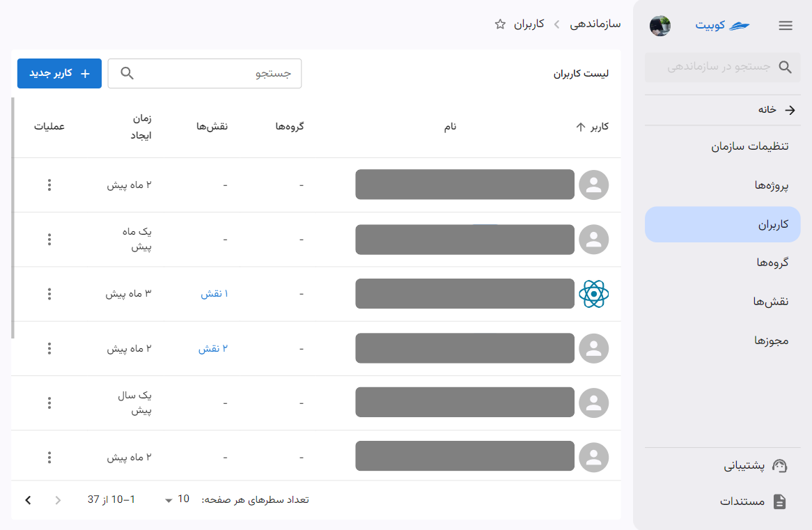
Task: Open the ۱ نقش link
Action: pos(214,294)
